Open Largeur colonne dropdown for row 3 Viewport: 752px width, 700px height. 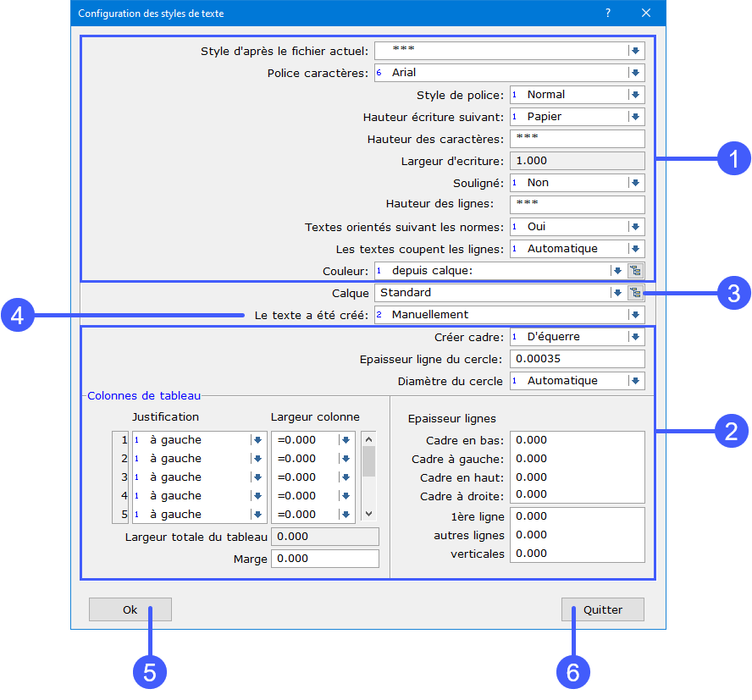coord(345,477)
